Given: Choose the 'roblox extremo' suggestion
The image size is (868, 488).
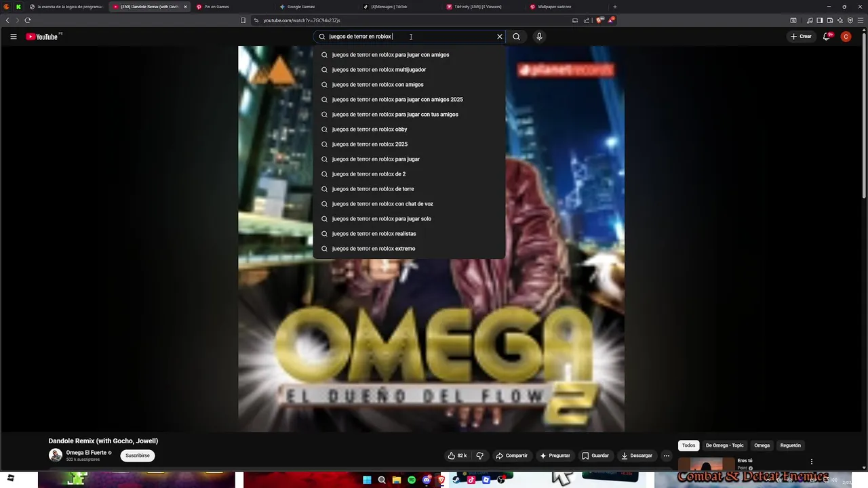Looking at the screenshot, I should [409, 249].
